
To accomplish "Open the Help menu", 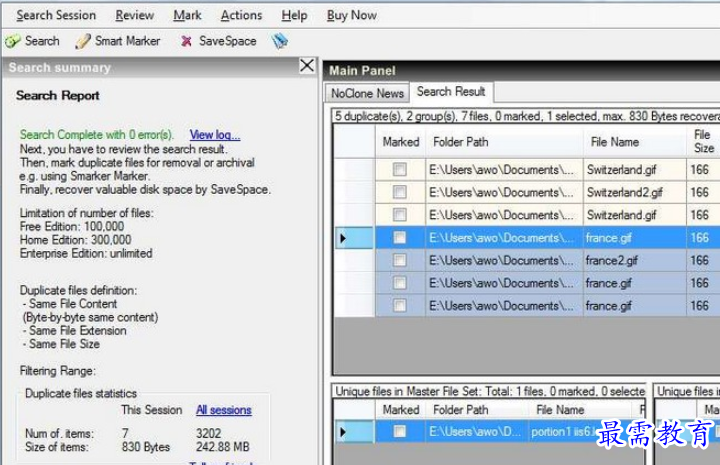I will pos(294,15).
